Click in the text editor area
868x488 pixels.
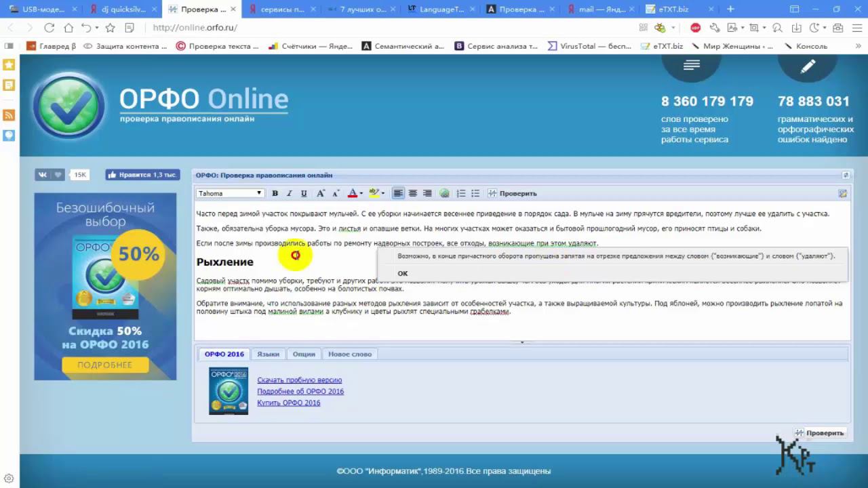click(x=522, y=271)
